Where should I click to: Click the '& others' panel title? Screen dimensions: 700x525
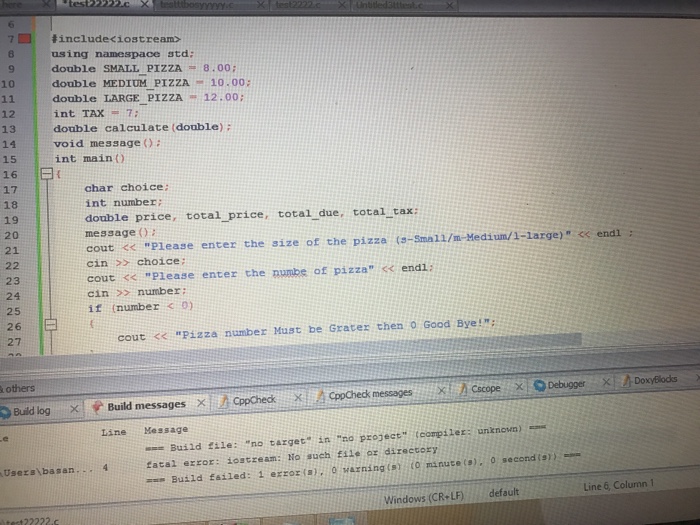click(18, 388)
